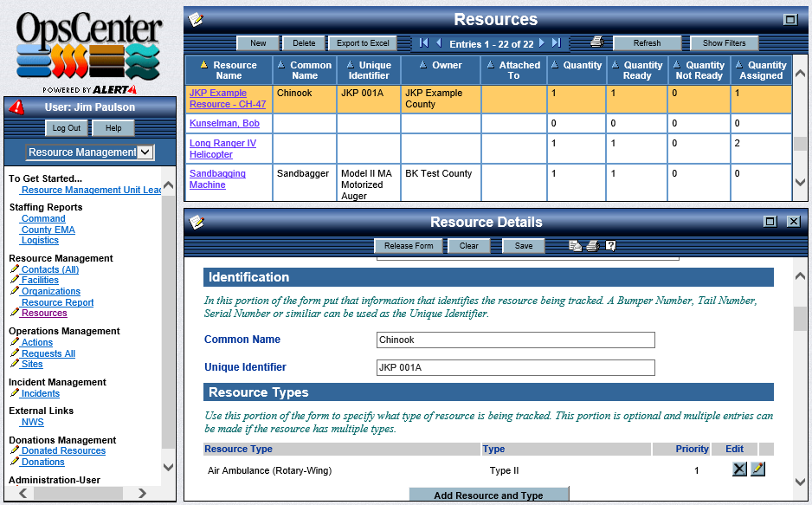Click the copy form icon in Resource Details
This screenshot has height=505, width=812.
click(x=575, y=246)
